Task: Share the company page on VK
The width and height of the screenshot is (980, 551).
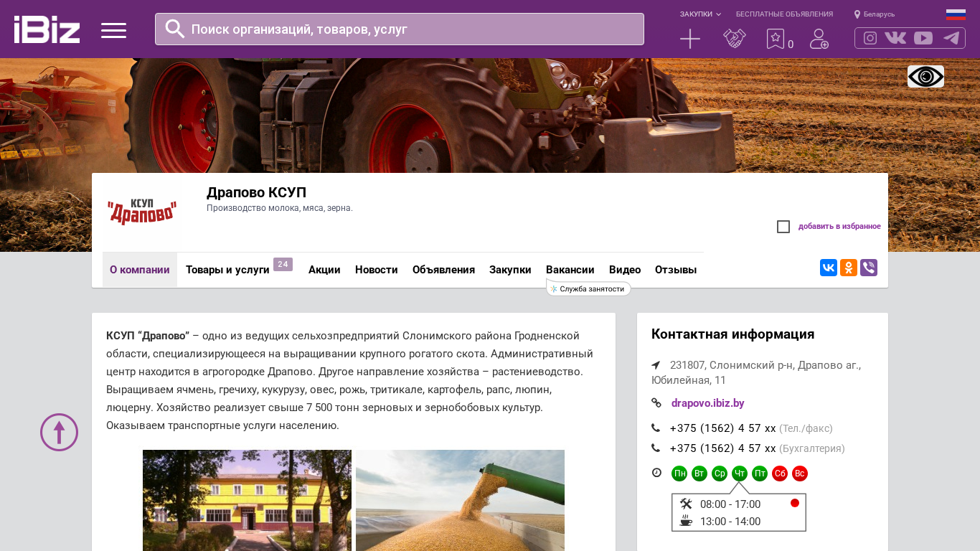Action: (829, 268)
